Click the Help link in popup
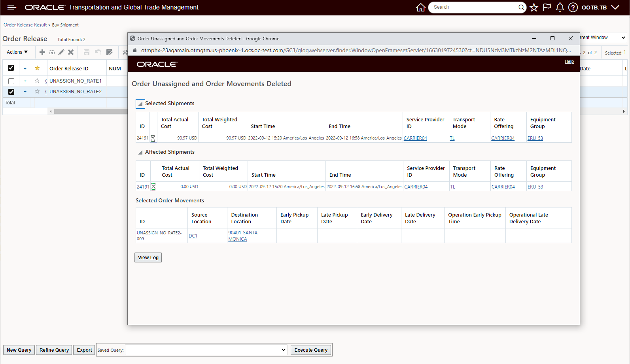The image size is (630, 364). (569, 61)
